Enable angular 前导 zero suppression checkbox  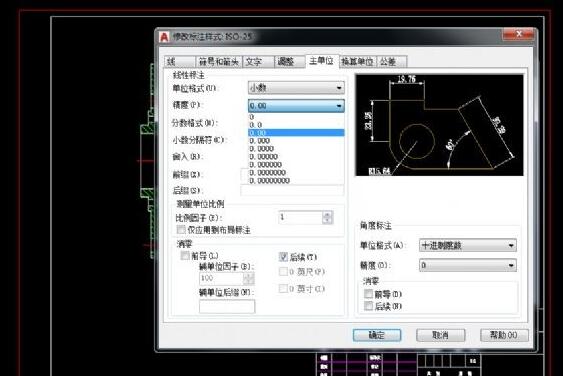368,294
